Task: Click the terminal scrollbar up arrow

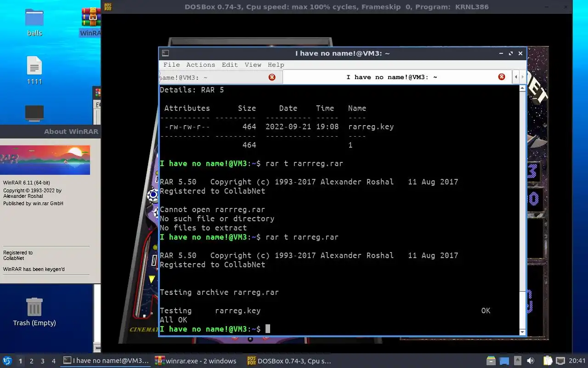Action: point(522,88)
